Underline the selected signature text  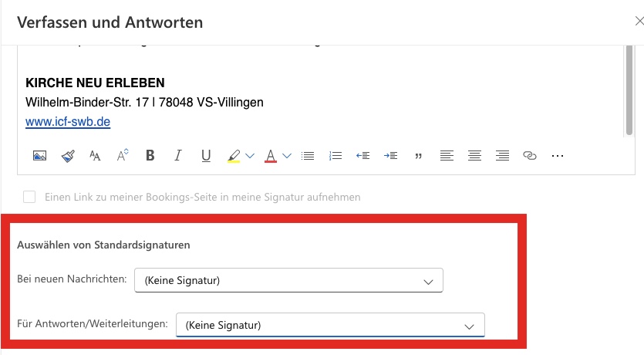[206, 156]
